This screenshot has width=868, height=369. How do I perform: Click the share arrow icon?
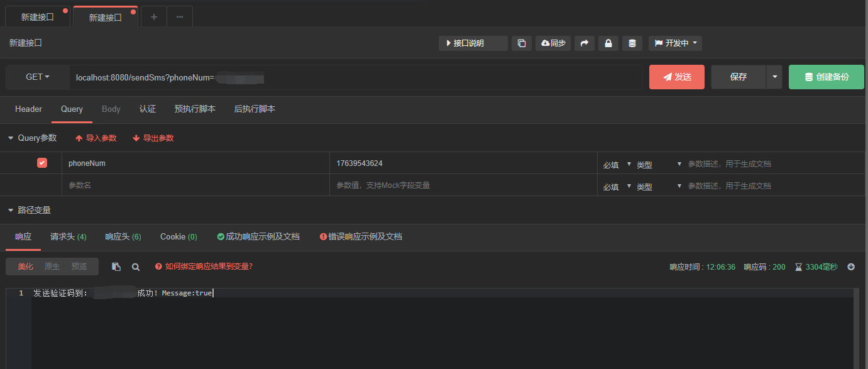tap(585, 43)
